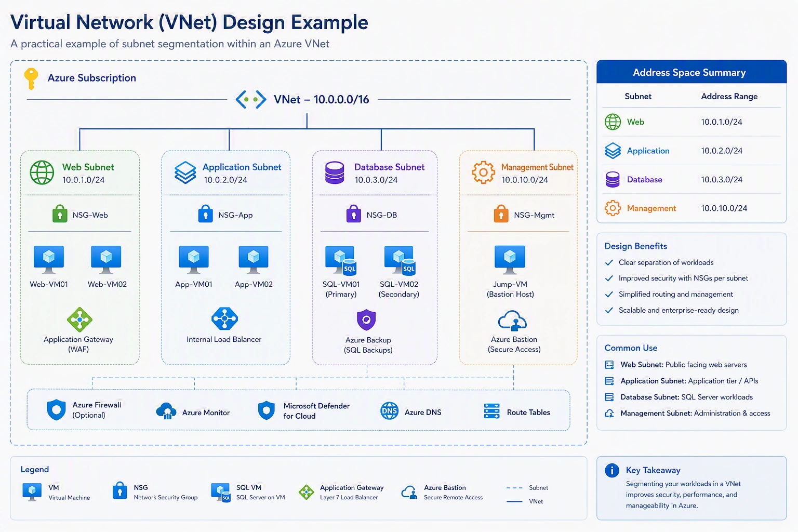Click the icon beside 'Application Subnet: Application tier / APIs'
Viewport: 798px width, 532px height.
[609, 381]
